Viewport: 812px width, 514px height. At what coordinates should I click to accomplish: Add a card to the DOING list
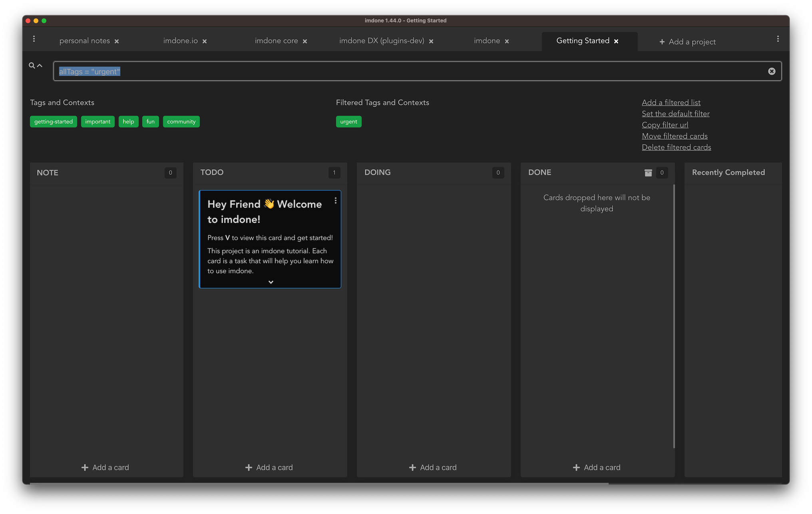point(433,467)
